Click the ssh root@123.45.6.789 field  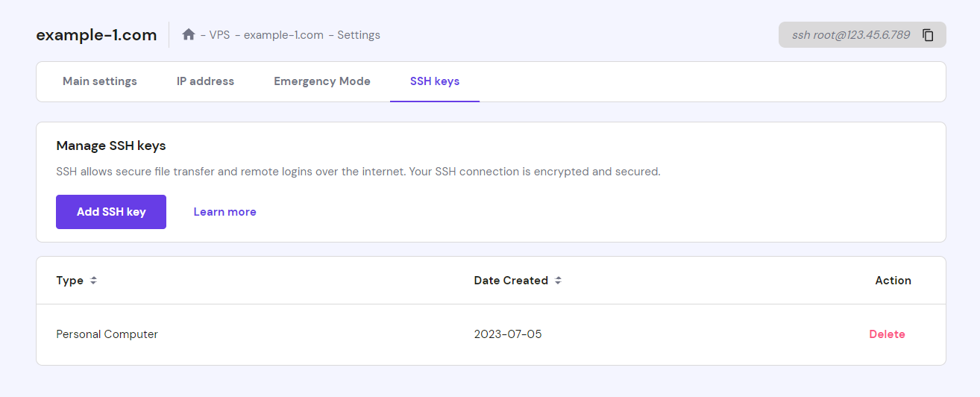click(850, 35)
